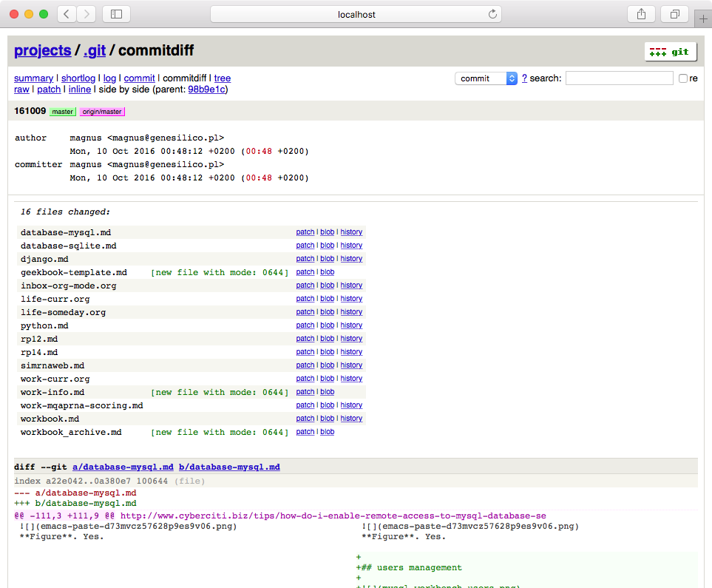
Task: Click the red 00:48 author time
Action: point(259,152)
